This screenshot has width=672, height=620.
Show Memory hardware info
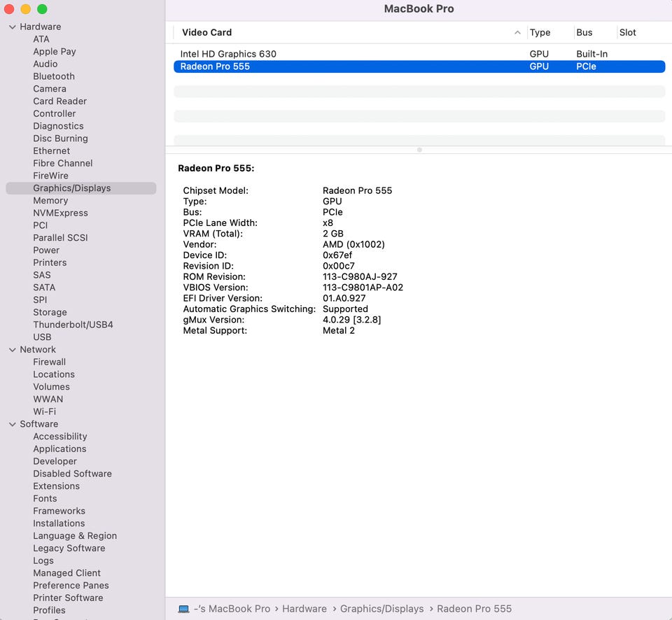50,201
